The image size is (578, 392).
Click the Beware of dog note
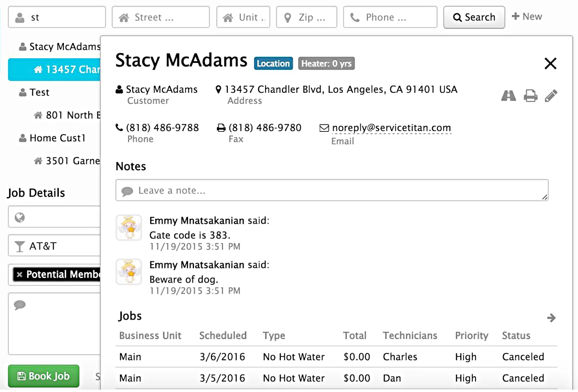coord(184,279)
